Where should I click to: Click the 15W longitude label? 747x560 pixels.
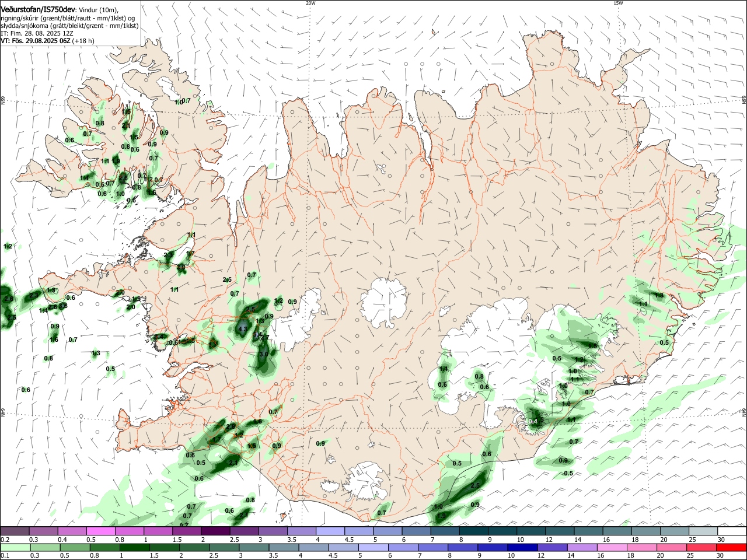(618, 3)
